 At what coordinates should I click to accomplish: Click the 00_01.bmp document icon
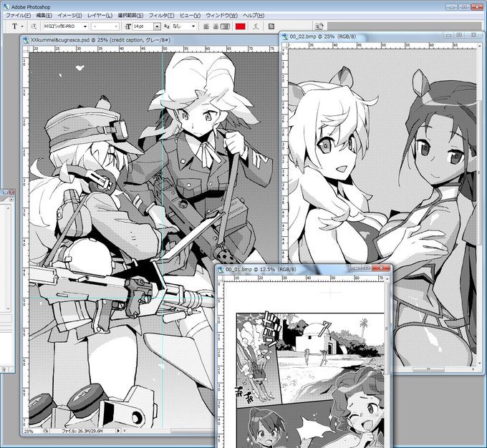(x=221, y=270)
